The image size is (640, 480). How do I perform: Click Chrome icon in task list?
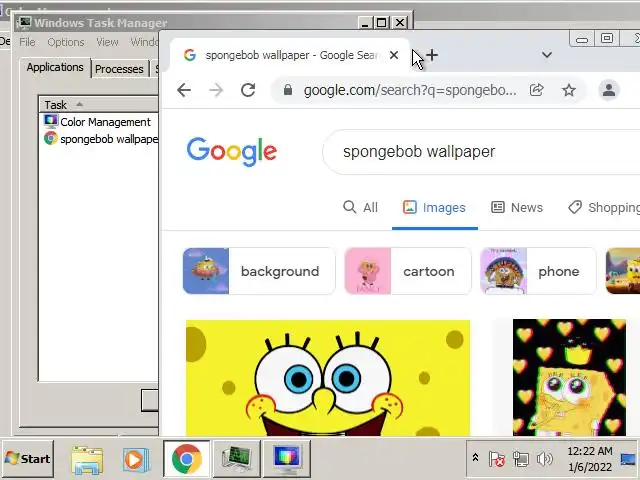[51, 139]
